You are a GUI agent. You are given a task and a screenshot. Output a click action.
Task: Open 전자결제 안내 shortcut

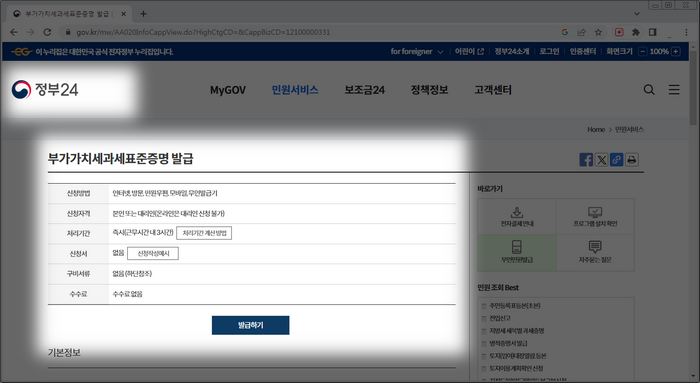517,216
